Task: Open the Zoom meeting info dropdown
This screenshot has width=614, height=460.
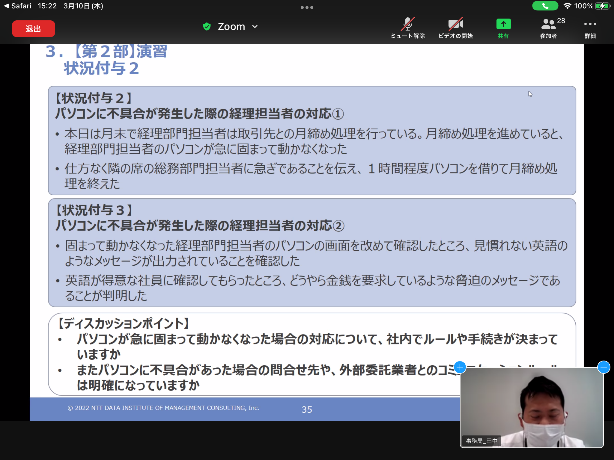Action: [237, 27]
